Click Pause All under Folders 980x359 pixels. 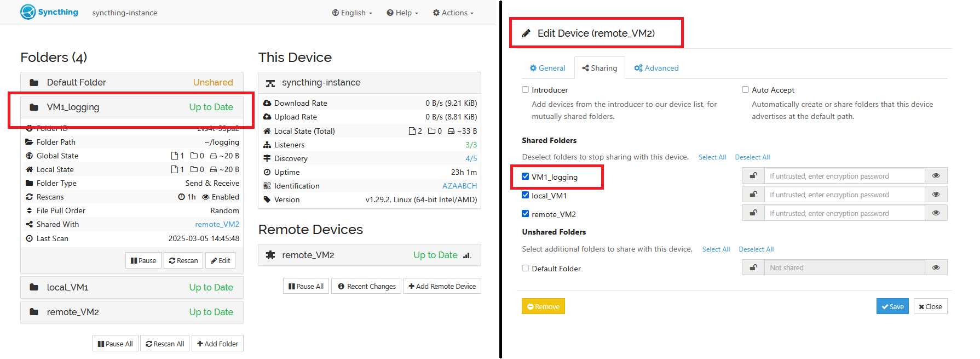pos(116,344)
